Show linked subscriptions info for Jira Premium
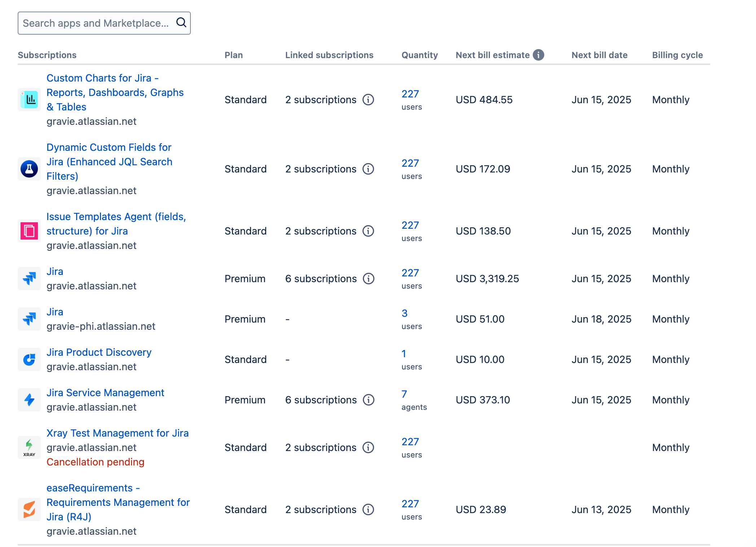 click(x=368, y=279)
